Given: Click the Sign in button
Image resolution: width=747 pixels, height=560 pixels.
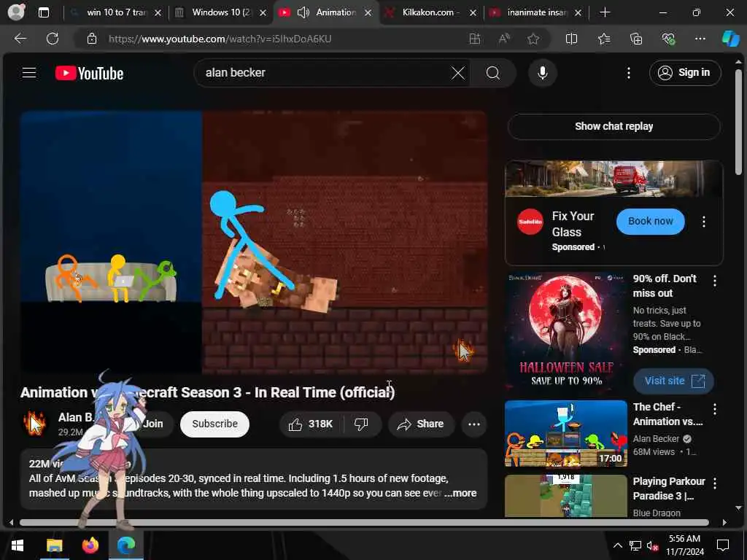Looking at the screenshot, I should point(684,73).
